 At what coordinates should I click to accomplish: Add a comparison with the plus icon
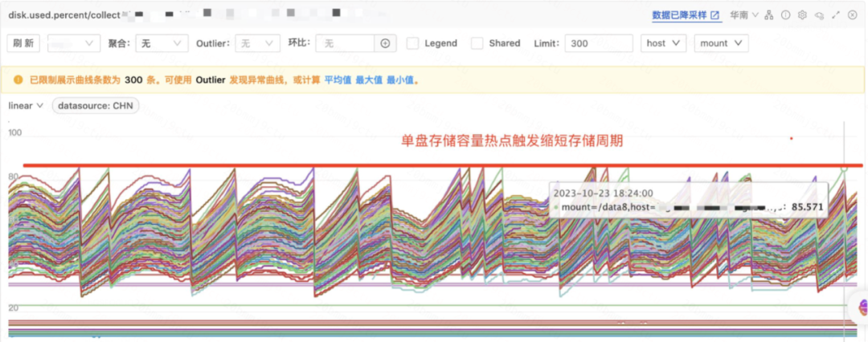pyautogui.click(x=385, y=43)
